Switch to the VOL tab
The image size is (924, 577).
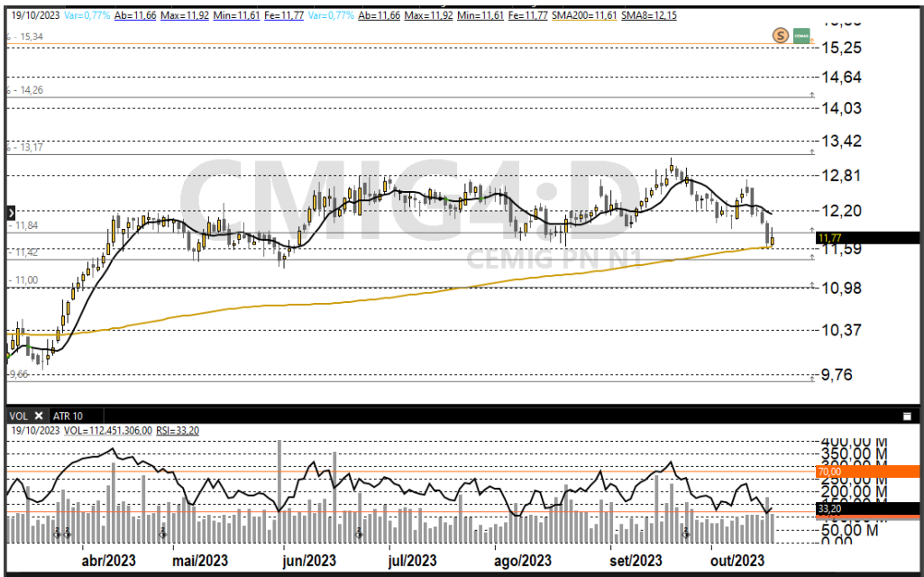coord(18,416)
